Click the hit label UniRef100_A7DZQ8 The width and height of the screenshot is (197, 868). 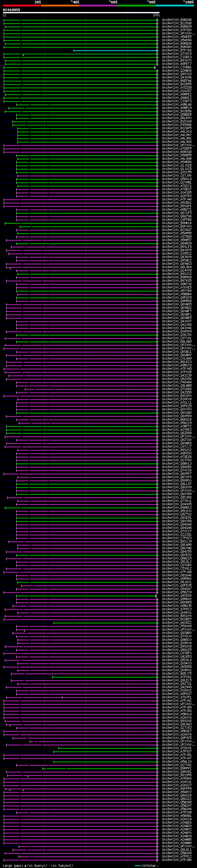pos(177,88)
